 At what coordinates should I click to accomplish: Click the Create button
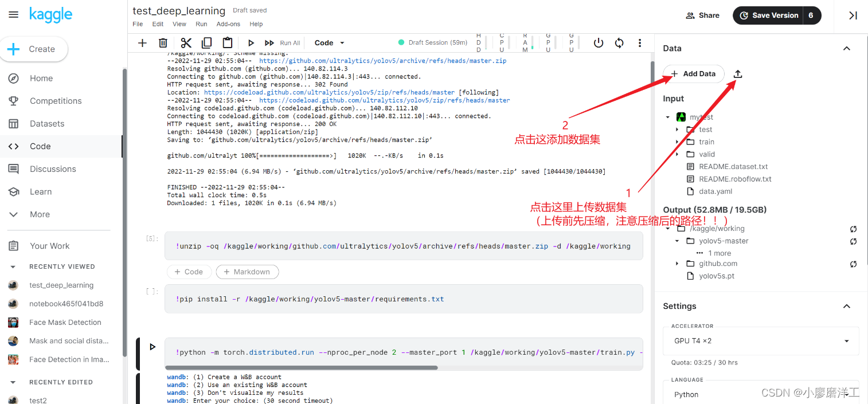(34, 49)
